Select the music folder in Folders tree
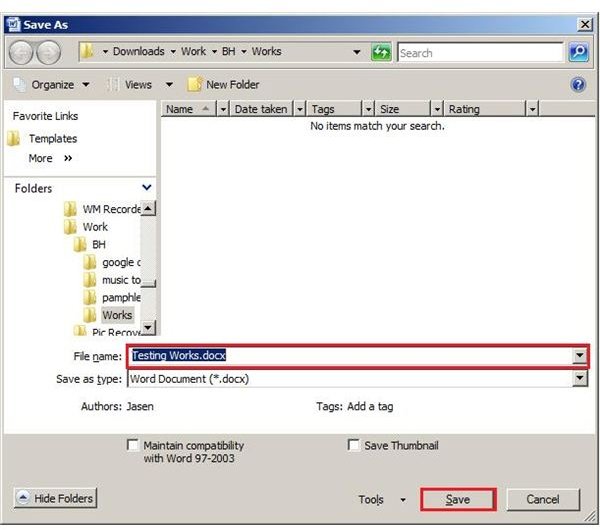Viewport: 600px width, 530px height. 121,280
